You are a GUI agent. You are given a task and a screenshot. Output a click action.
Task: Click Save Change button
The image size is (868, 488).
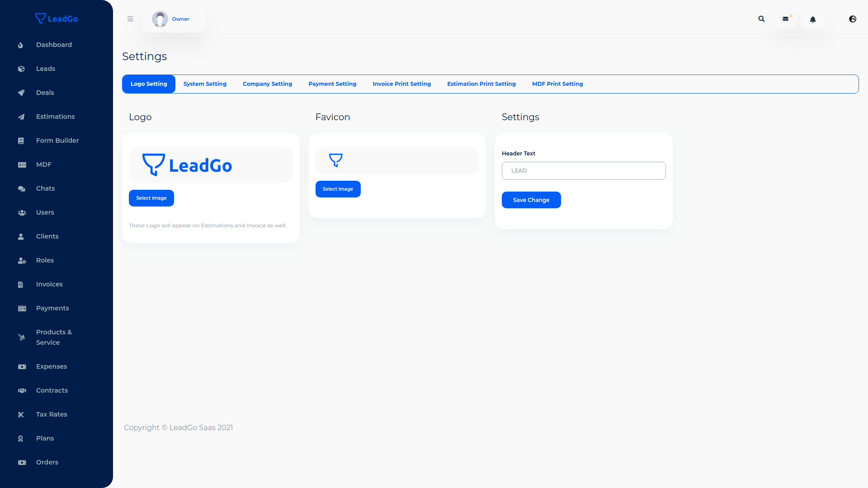531,200
